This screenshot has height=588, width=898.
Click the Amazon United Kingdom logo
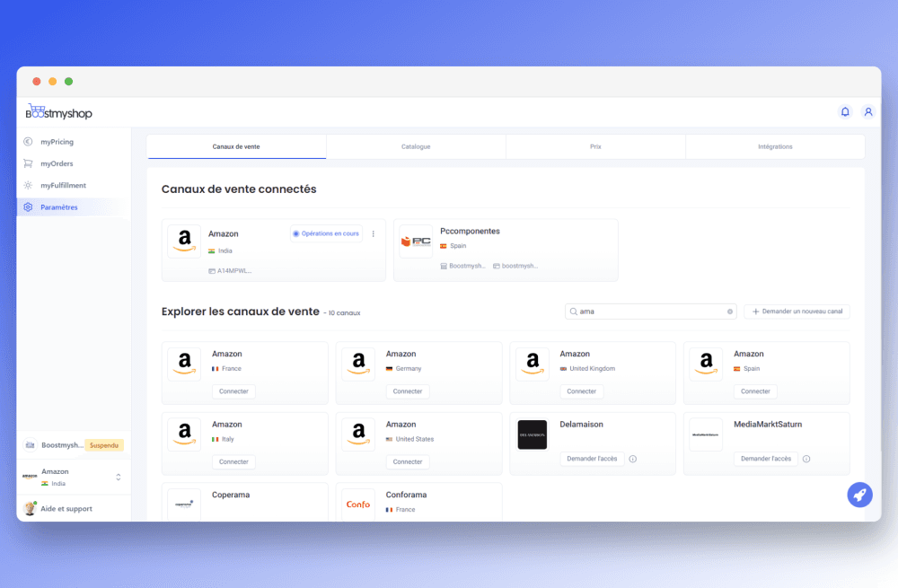[533, 364]
